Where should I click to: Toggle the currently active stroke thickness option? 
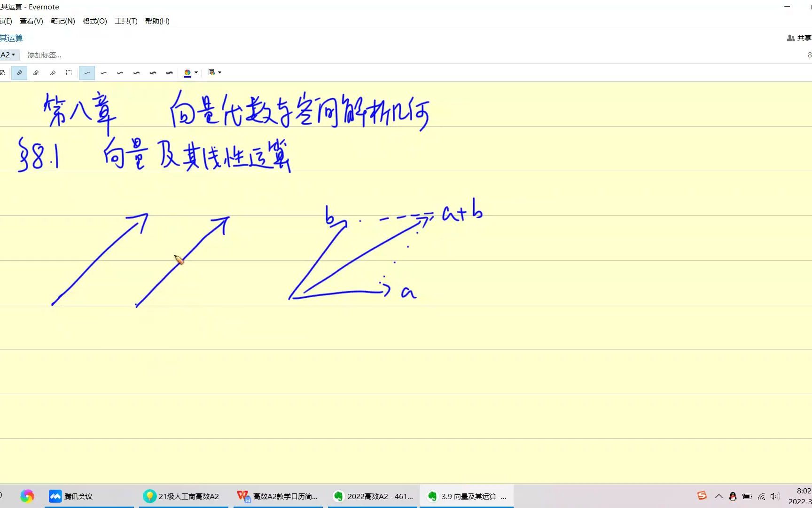click(86, 72)
